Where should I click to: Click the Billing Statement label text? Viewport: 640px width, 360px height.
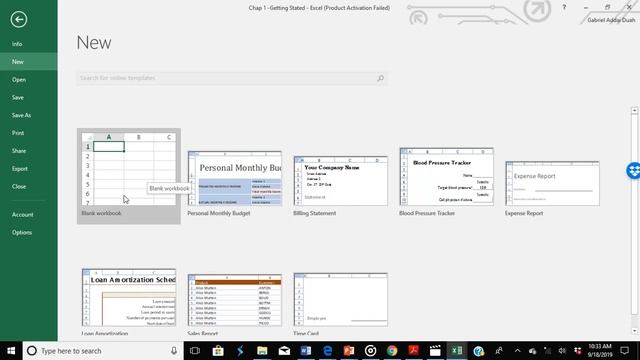pos(314,213)
